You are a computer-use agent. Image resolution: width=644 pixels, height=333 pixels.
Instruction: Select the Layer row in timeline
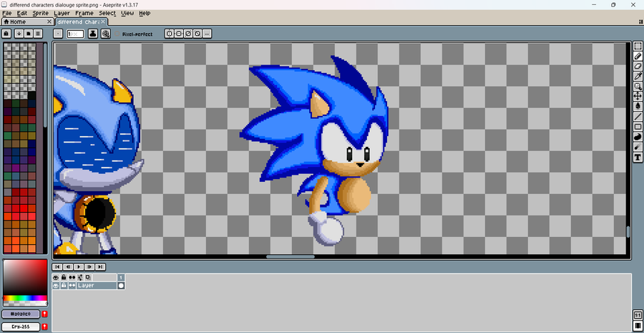[x=97, y=285]
